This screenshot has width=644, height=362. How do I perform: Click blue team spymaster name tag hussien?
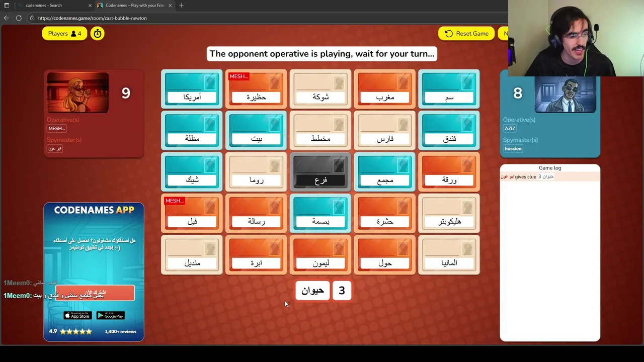[x=513, y=148]
